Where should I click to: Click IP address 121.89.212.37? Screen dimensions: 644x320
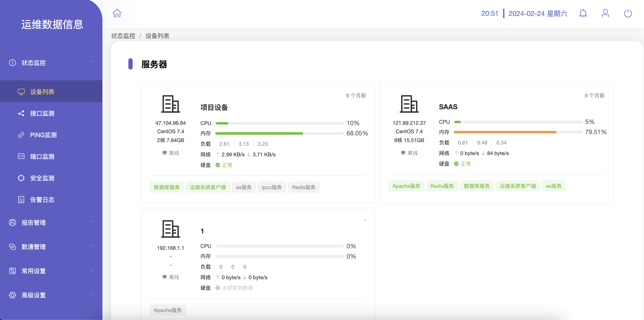(x=409, y=123)
